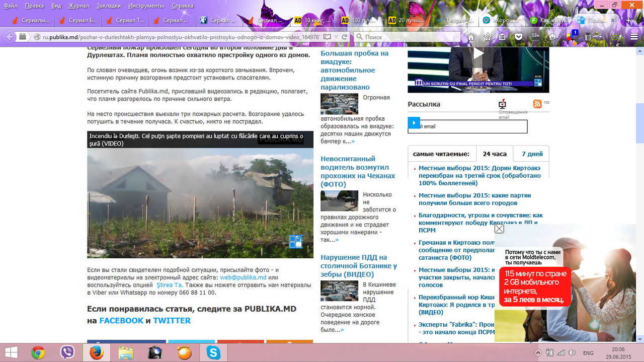Image resolution: width=644 pixels, height=362 pixels.
Task: Click the web@publika.md email link
Action: 243,277
